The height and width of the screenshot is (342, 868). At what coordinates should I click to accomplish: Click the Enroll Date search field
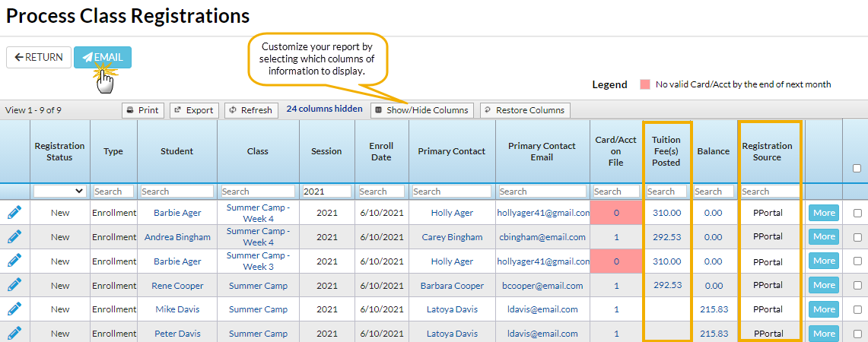click(381, 191)
